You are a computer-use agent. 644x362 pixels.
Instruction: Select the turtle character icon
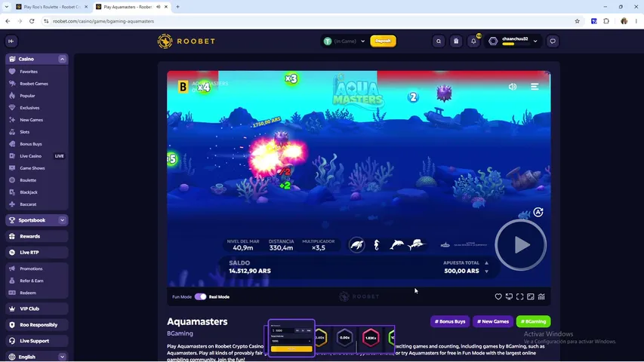coord(357,245)
